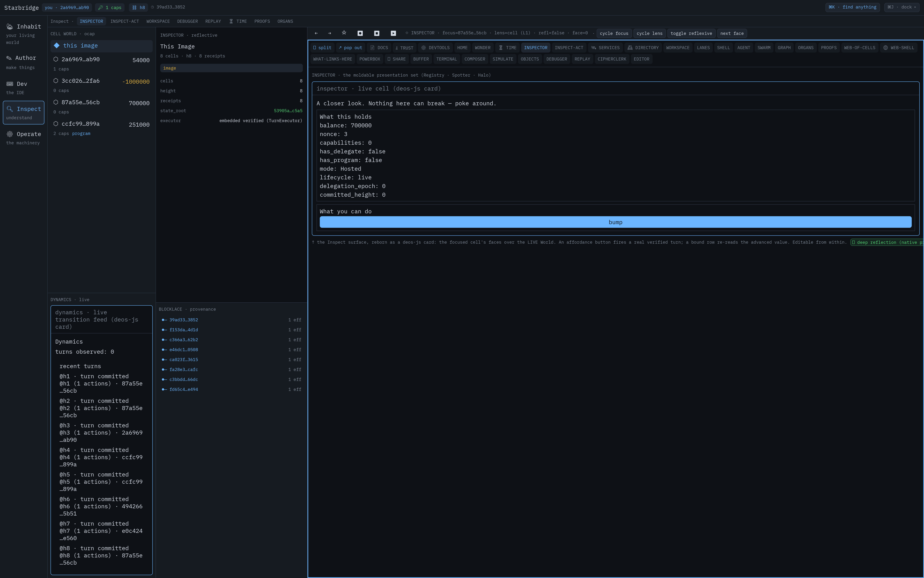Select cell 87a55e…56cb in cell world

(x=102, y=107)
